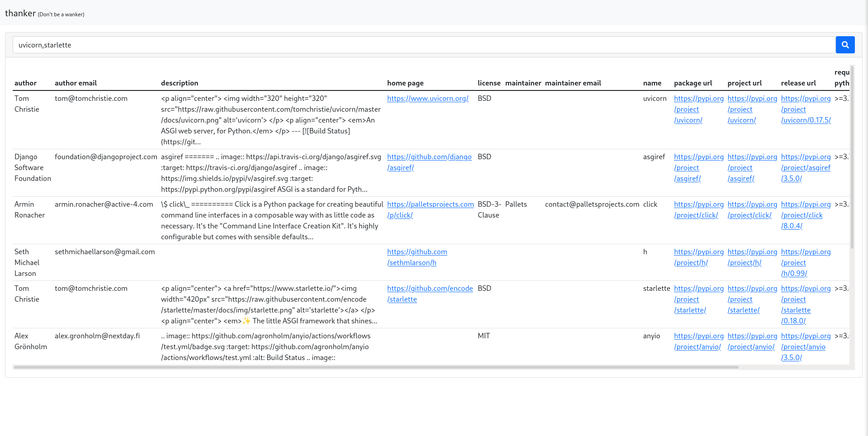Open the h 0.99 release url
868x436 pixels.
[x=806, y=262]
